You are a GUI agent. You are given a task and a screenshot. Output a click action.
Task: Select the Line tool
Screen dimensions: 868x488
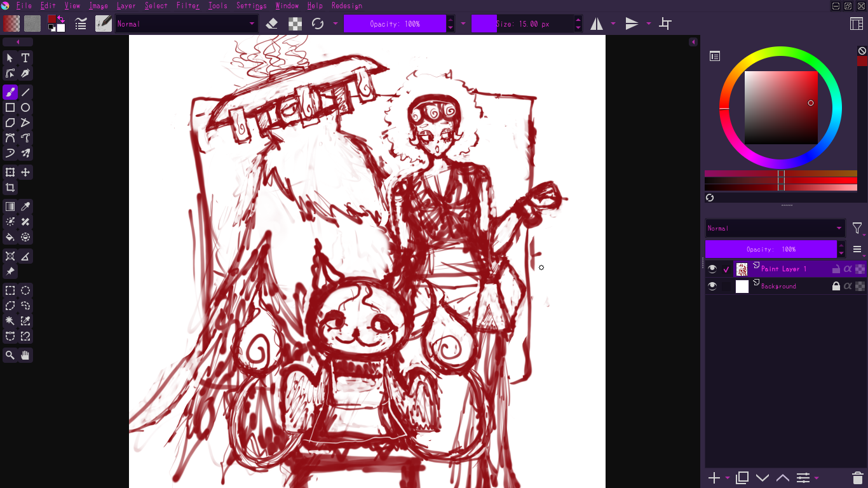click(x=25, y=92)
